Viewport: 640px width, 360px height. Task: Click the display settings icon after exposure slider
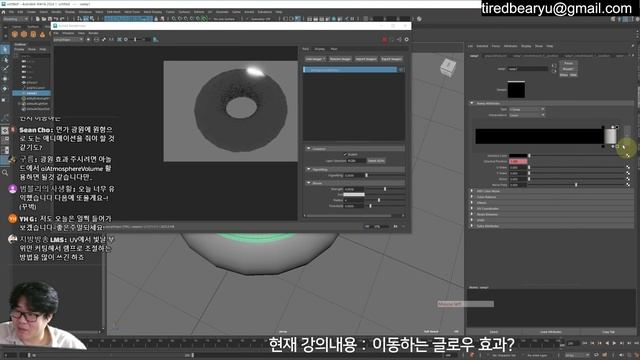click(x=156, y=40)
